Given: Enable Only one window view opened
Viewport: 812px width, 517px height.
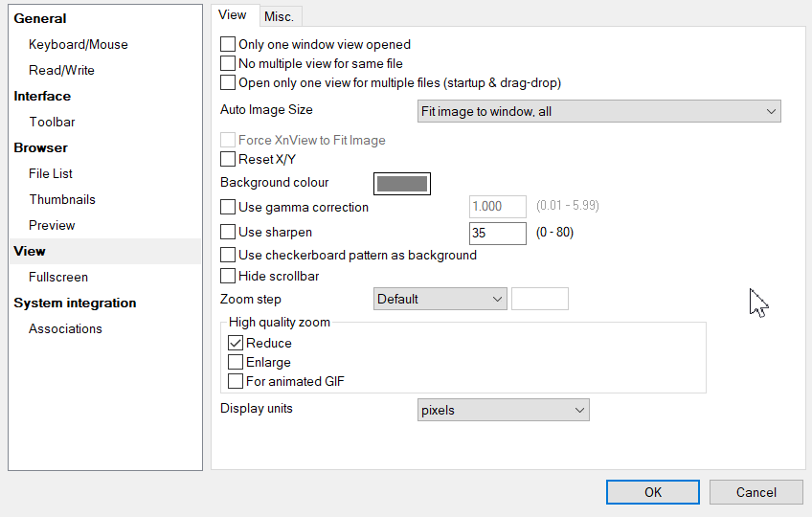Looking at the screenshot, I should [228, 44].
